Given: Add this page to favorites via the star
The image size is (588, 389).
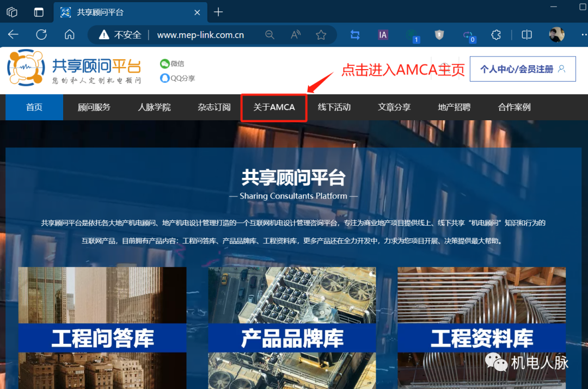Looking at the screenshot, I should tap(321, 34).
